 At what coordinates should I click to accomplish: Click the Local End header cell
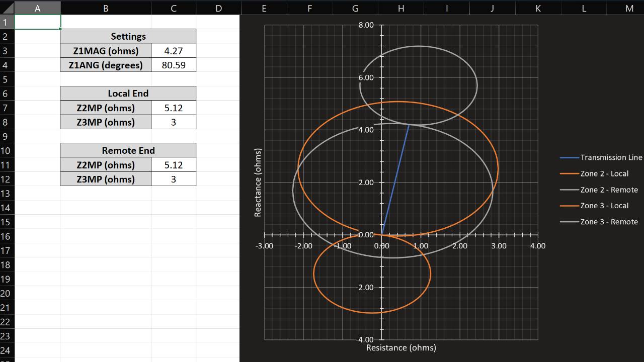point(128,93)
